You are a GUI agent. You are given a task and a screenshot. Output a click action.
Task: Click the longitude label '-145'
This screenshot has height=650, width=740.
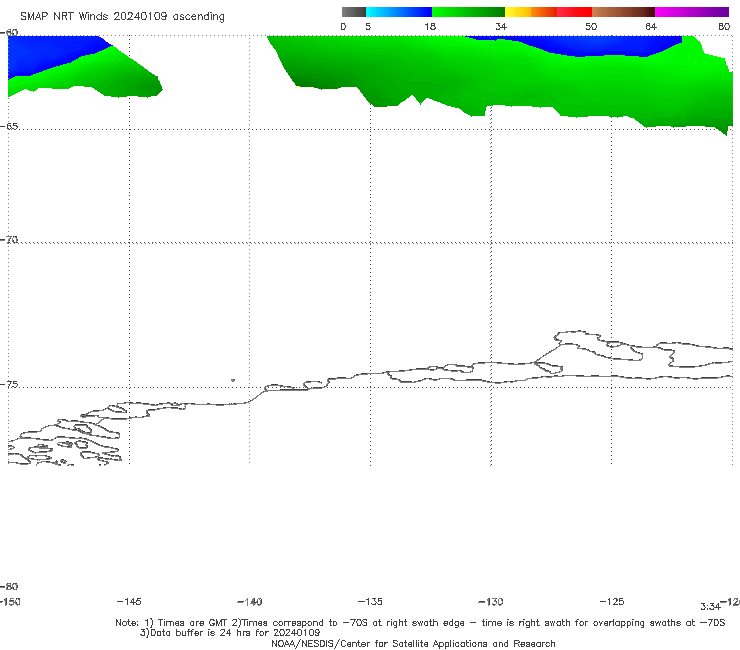(129, 601)
